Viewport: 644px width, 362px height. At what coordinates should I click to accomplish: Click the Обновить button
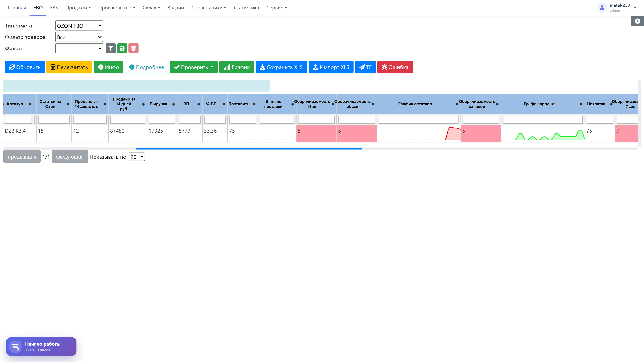[25, 67]
